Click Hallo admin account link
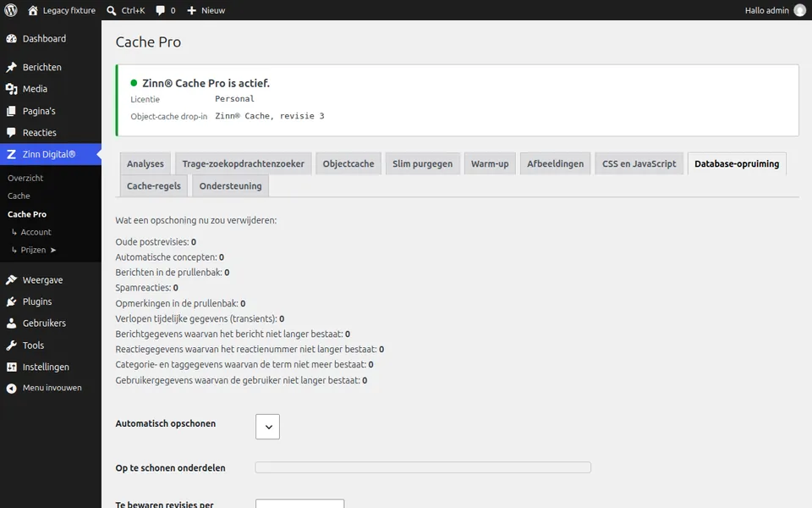812x508 pixels. pos(766,10)
